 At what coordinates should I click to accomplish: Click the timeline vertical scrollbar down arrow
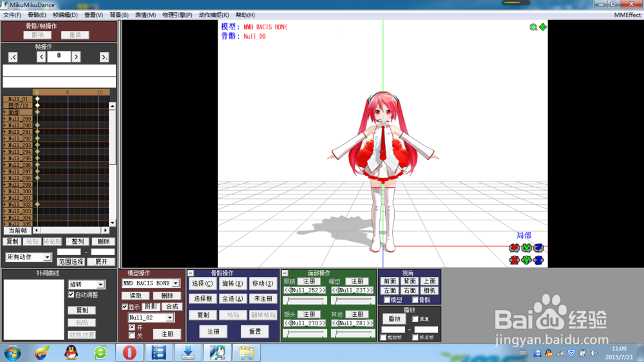click(112, 223)
